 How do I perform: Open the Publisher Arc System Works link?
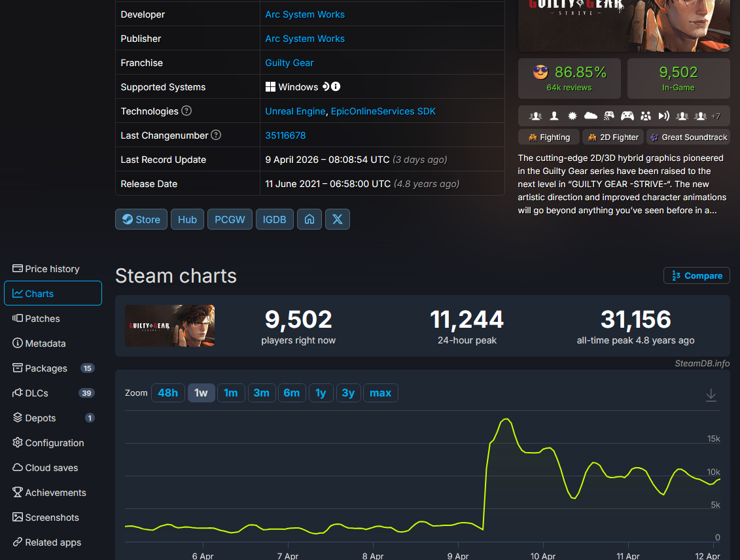pyautogui.click(x=305, y=39)
